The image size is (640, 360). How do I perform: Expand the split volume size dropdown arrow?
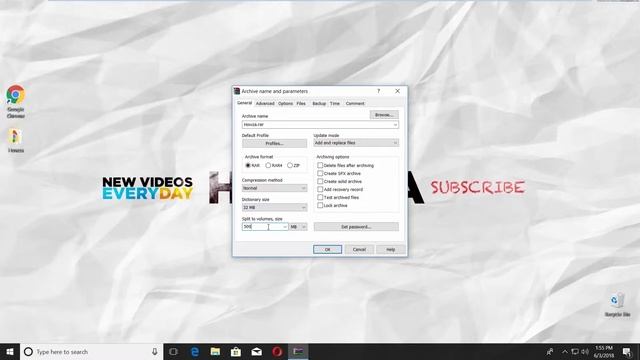click(285, 227)
